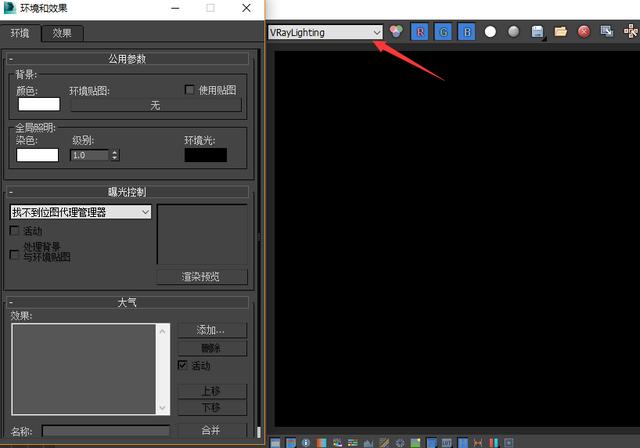The width and height of the screenshot is (640, 448).
Task: Open pixel information (i) icon
Action: click(x=306, y=442)
